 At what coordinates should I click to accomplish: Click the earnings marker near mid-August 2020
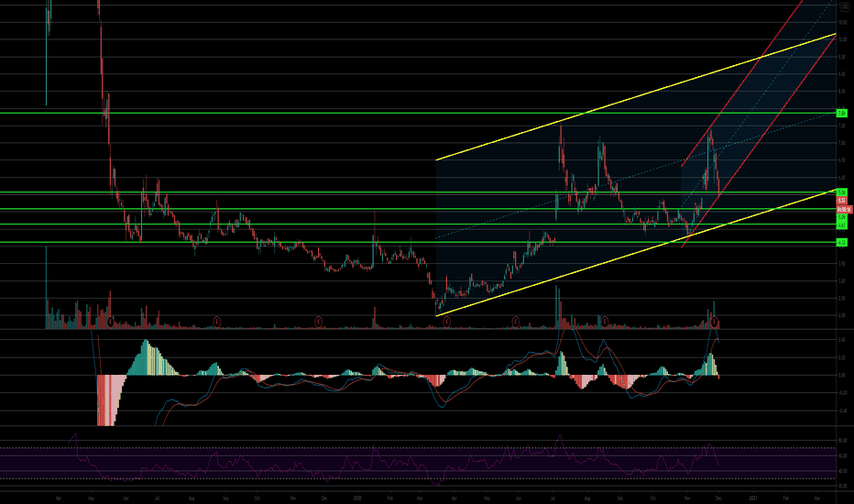tap(604, 322)
